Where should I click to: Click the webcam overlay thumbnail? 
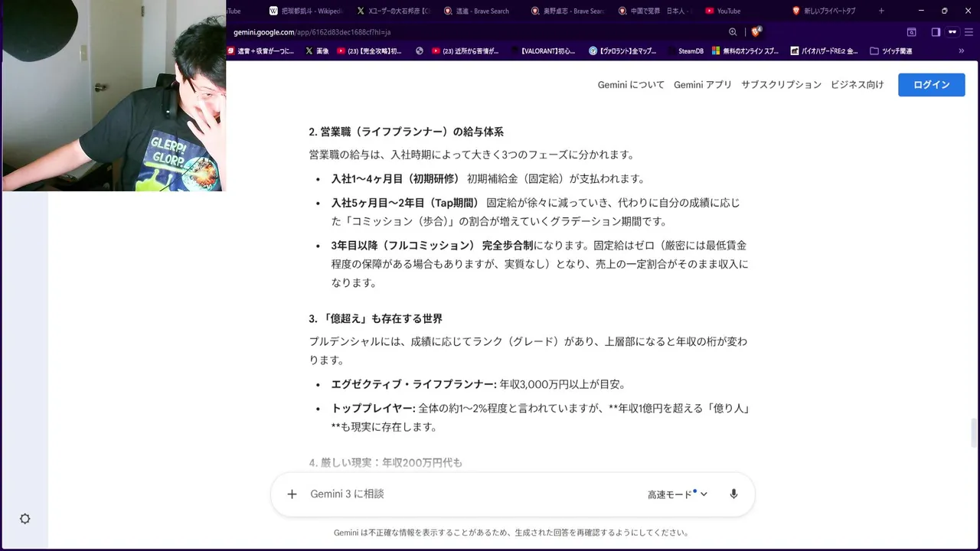click(x=113, y=96)
